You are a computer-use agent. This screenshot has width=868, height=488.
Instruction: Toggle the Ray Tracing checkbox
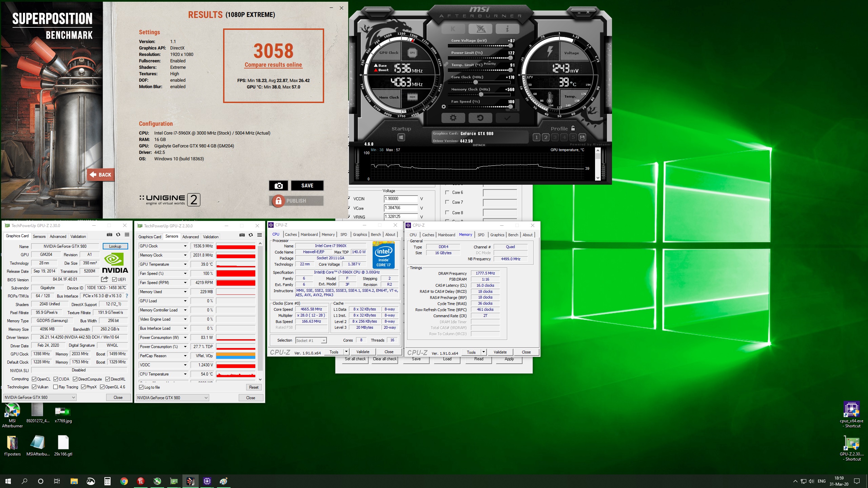(55, 387)
